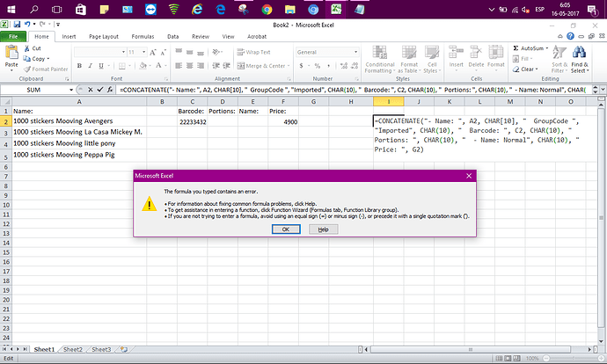
Task: Toggle Underline formatting
Action: [x=101, y=66]
